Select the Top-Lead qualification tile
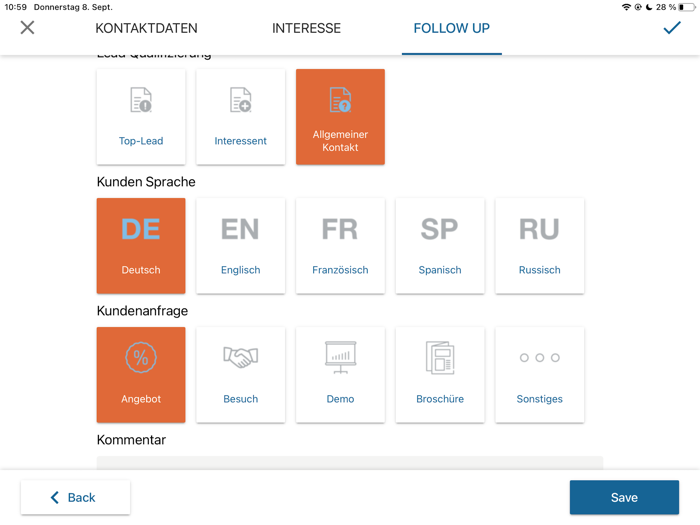This screenshot has width=700, height=525. [x=141, y=117]
